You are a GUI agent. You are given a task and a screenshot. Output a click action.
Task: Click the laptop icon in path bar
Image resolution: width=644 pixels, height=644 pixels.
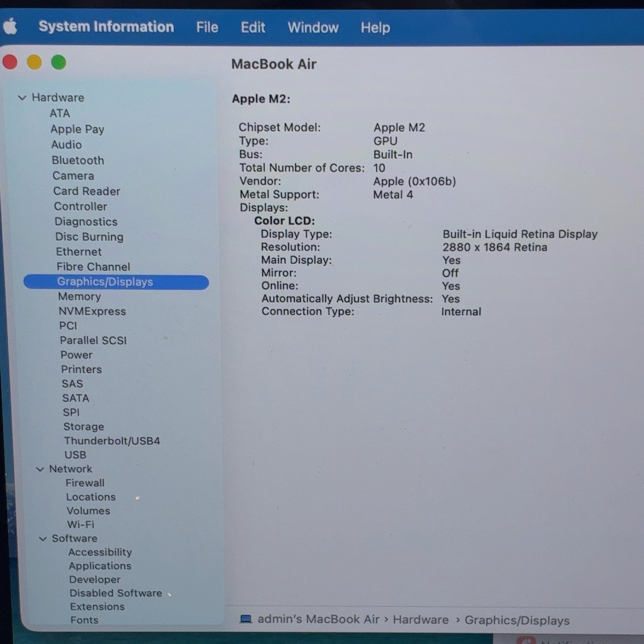tap(246, 619)
